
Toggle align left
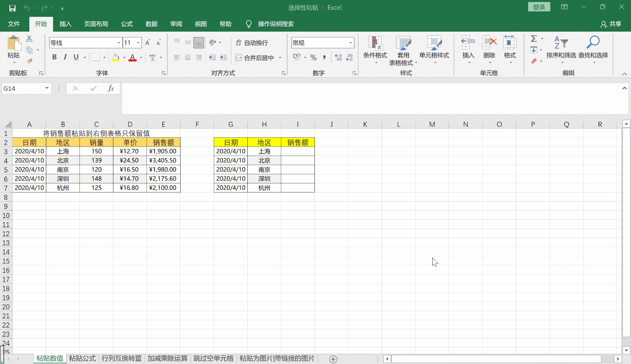[x=177, y=58]
